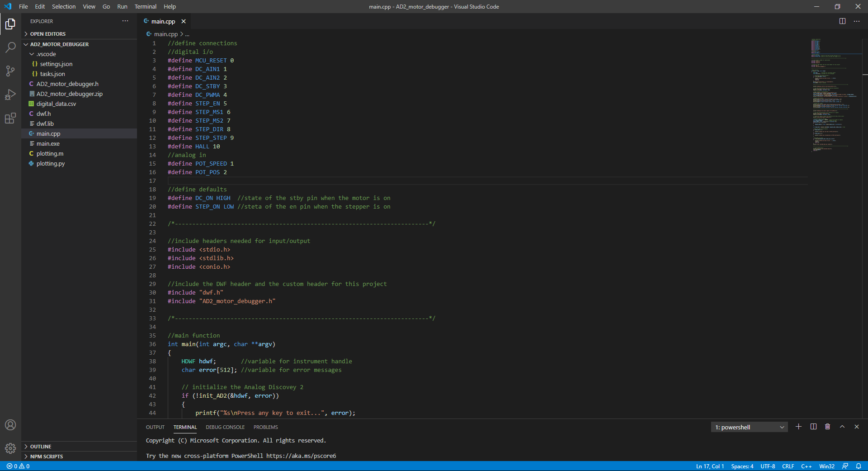Open the File menu

click(x=24, y=6)
